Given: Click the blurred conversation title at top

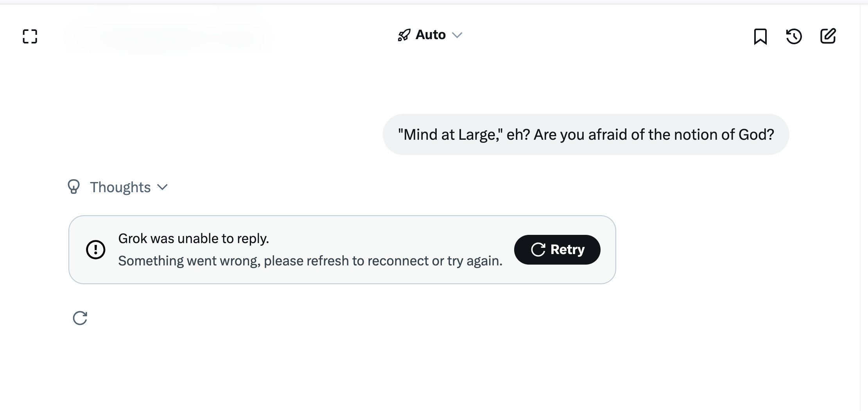Looking at the screenshot, I should (x=168, y=37).
